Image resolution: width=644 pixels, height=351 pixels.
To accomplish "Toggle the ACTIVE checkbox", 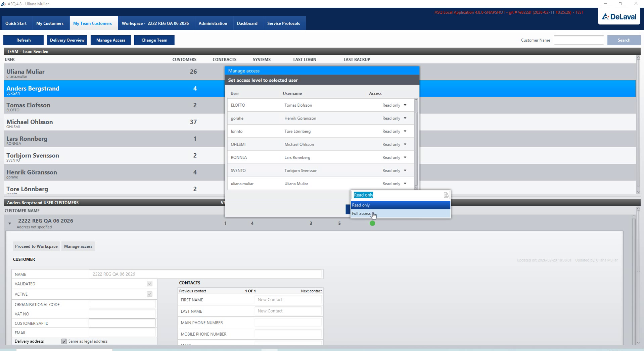I will pos(149,294).
